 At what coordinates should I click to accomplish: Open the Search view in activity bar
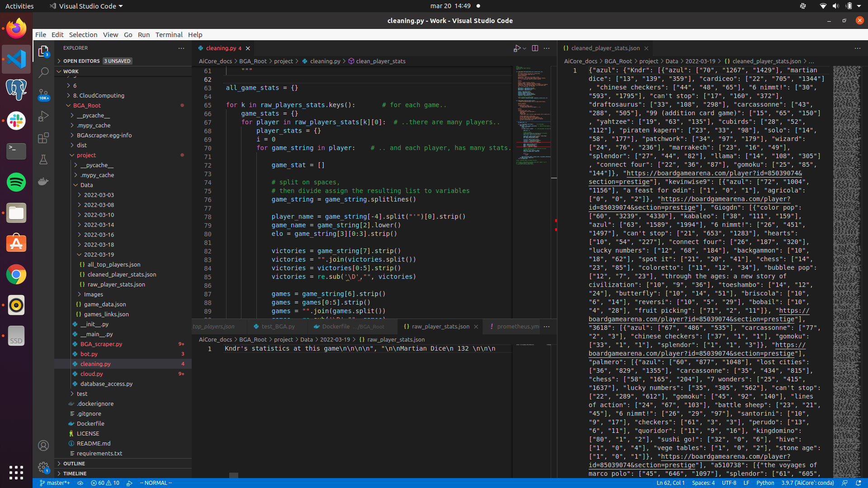(x=43, y=72)
